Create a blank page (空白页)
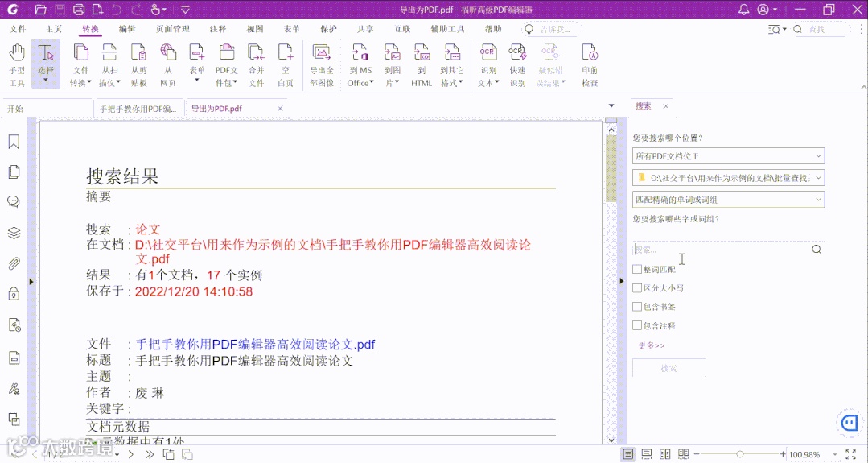868x463 pixels. (x=285, y=65)
